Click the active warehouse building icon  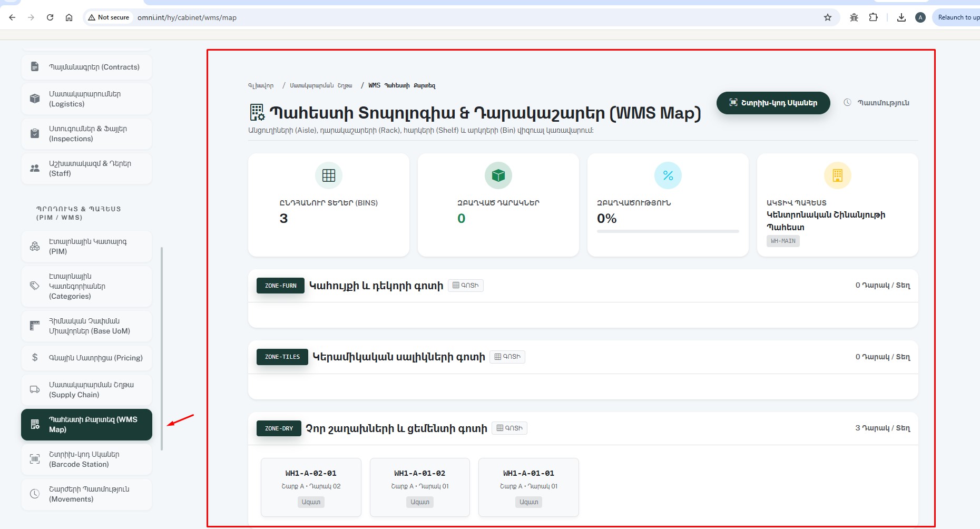(838, 175)
